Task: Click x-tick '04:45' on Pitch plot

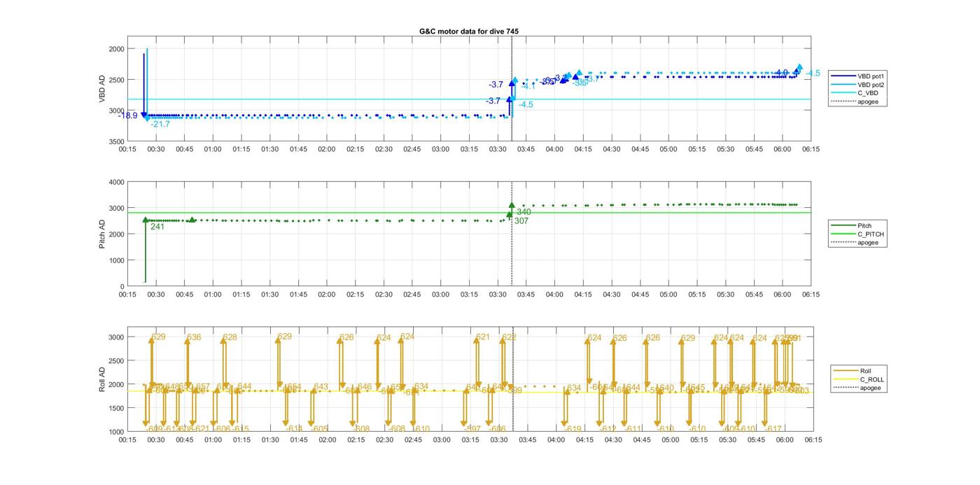Action: tap(640, 295)
